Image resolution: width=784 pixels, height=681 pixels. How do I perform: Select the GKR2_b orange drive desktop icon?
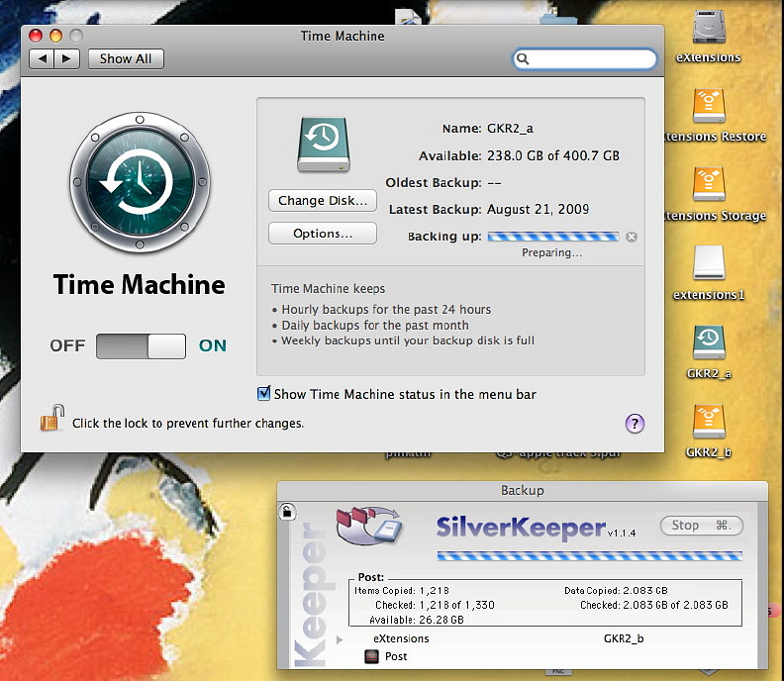point(709,421)
